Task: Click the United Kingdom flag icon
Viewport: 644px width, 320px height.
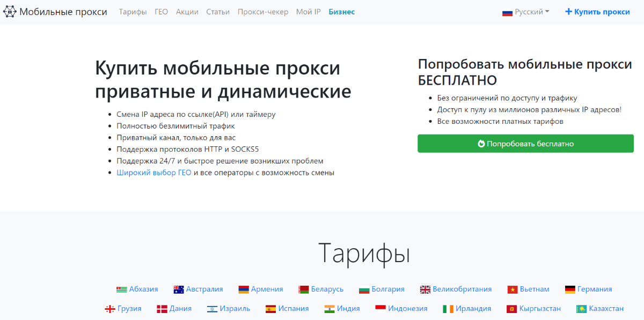Action: 426,289
